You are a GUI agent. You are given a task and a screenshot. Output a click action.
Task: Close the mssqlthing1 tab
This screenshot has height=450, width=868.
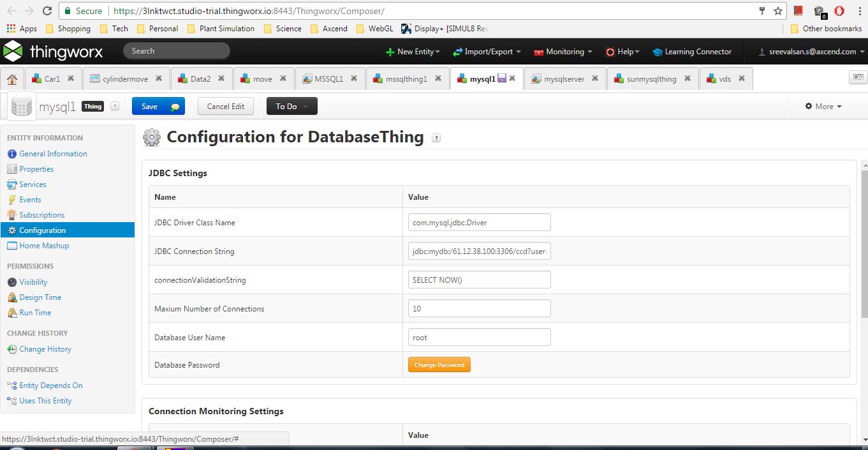[438, 79]
